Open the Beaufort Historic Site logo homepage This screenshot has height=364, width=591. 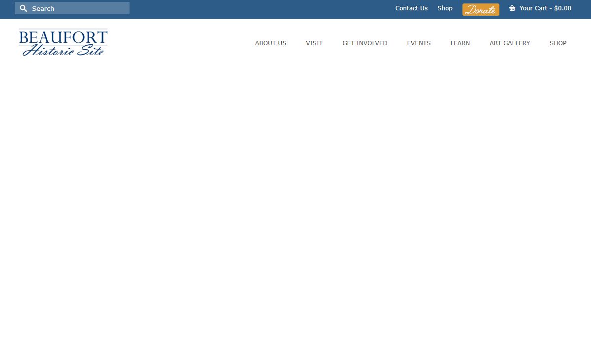tap(63, 42)
